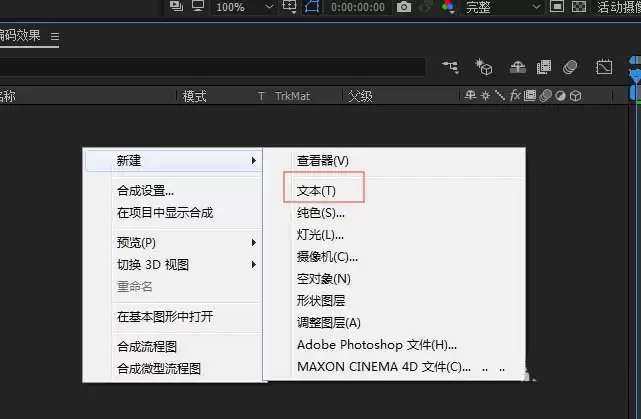641x419 pixels.
Task: Choose 纯色(S)... in the new submenu
Action: click(x=320, y=213)
